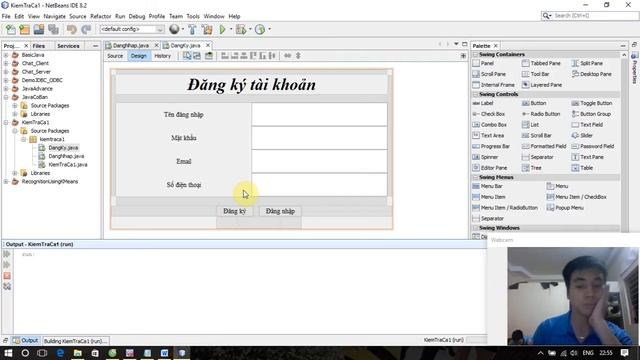Collapse the Swing Menus palette section

[x=476, y=177]
